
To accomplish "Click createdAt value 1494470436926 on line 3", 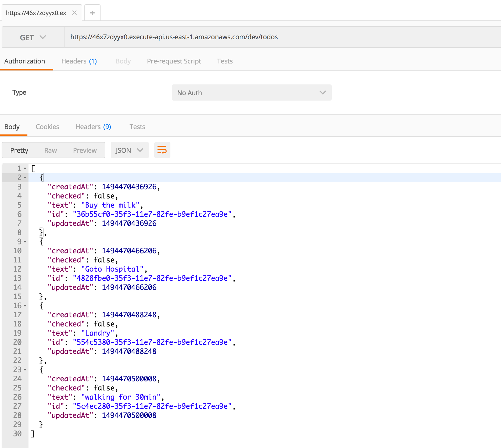I will tap(129, 187).
